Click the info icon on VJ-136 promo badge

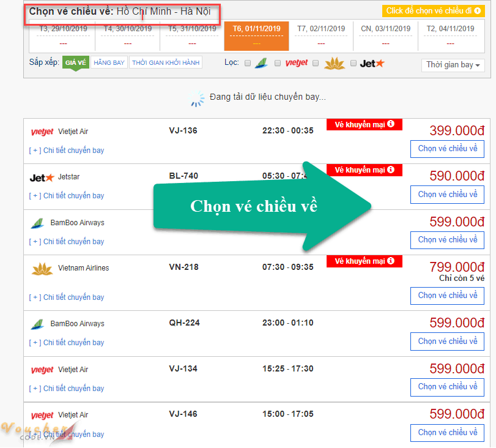[391, 124]
